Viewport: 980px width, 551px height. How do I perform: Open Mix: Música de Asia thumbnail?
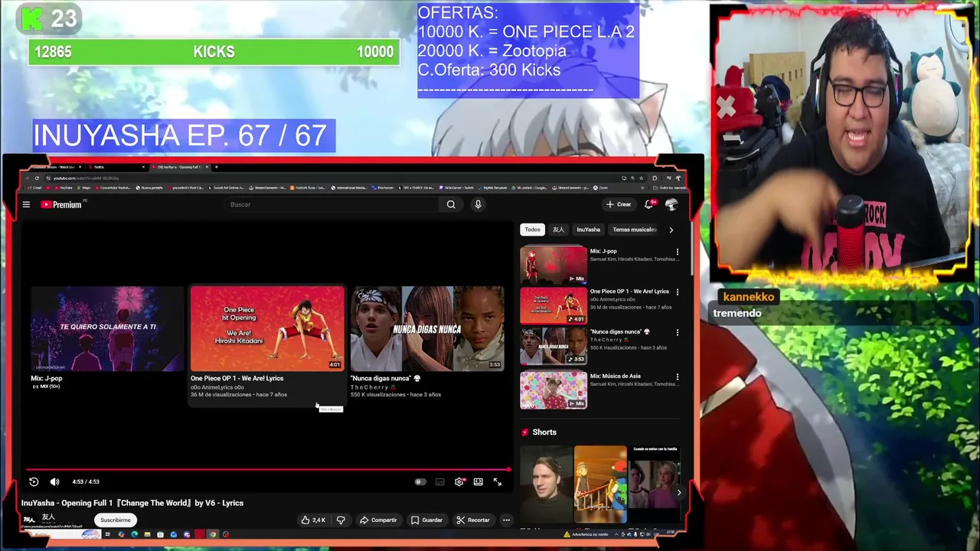click(554, 390)
